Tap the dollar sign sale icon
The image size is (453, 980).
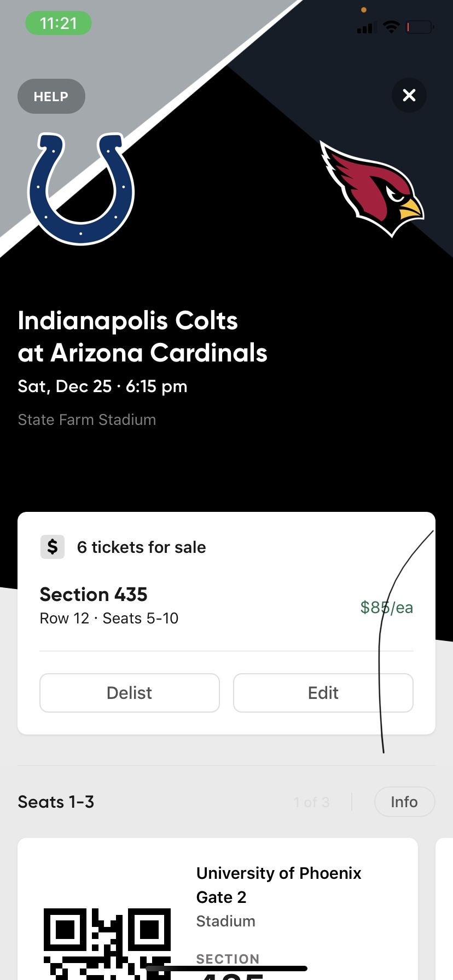coord(53,547)
